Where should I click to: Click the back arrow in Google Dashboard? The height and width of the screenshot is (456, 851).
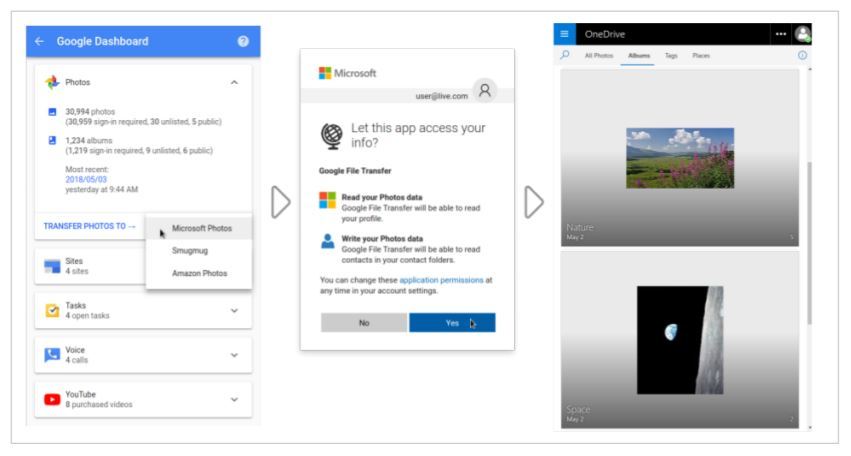[x=39, y=41]
